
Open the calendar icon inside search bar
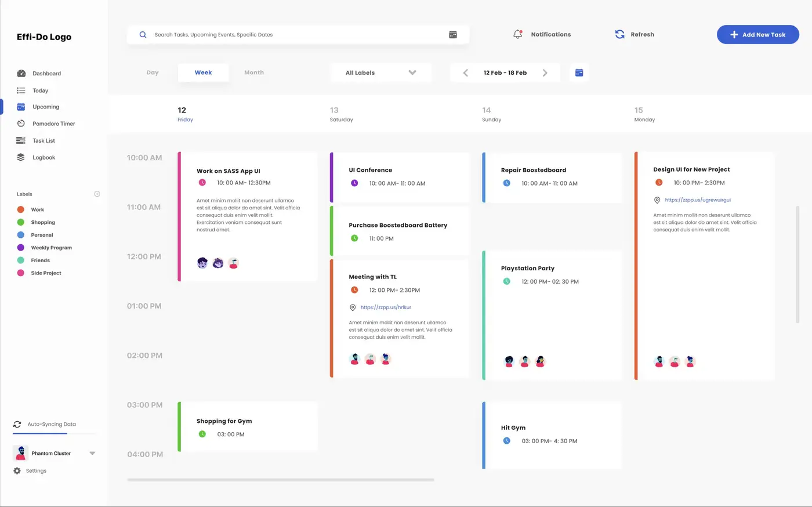(453, 35)
